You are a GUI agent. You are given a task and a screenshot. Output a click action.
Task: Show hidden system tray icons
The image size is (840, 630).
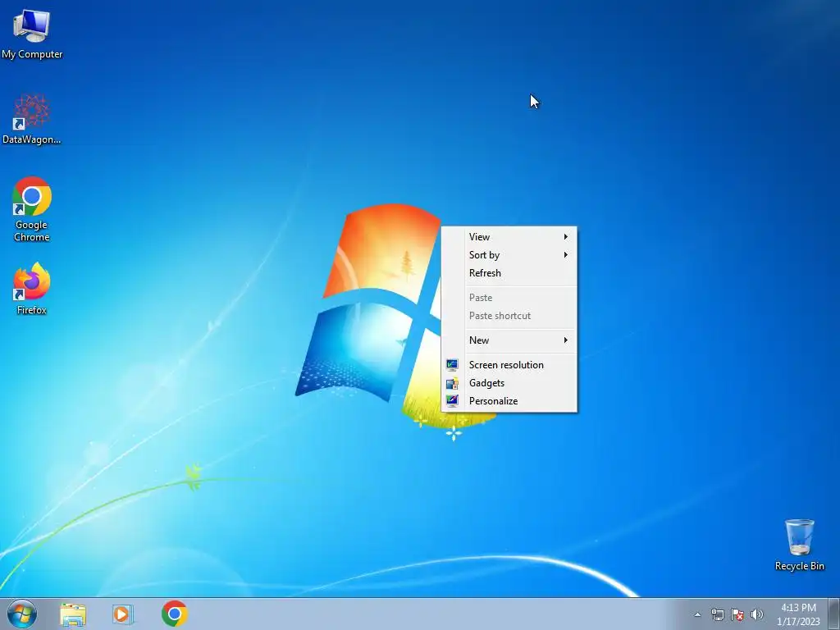tap(697, 614)
